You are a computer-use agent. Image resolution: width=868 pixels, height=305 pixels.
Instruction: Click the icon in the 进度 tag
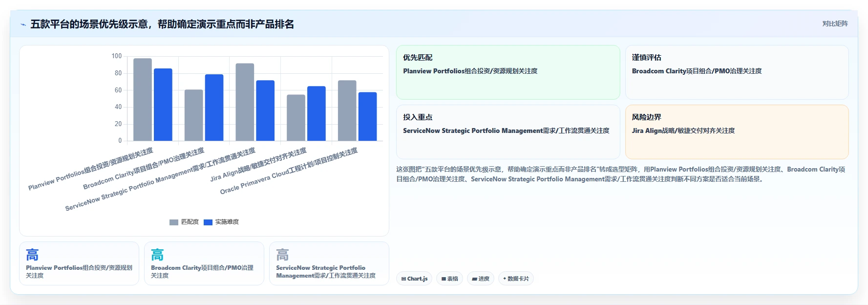point(474,279)
